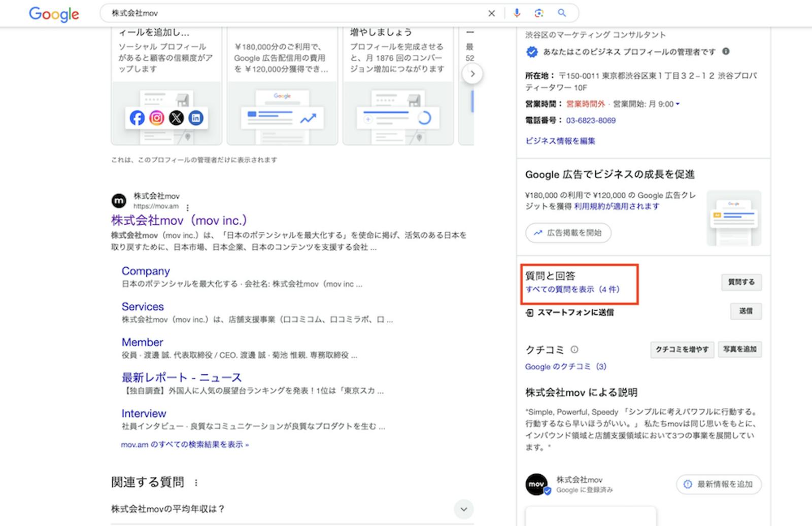Click the verified checkmark badge icon
Viewport: 812px width, 526px height.
click(x=532, y=52)
